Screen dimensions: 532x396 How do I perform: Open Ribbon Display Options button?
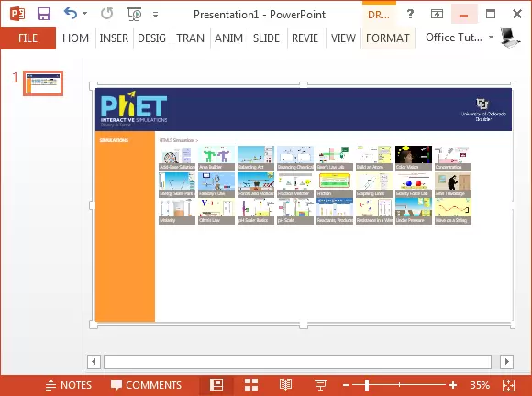click(437, 14)
